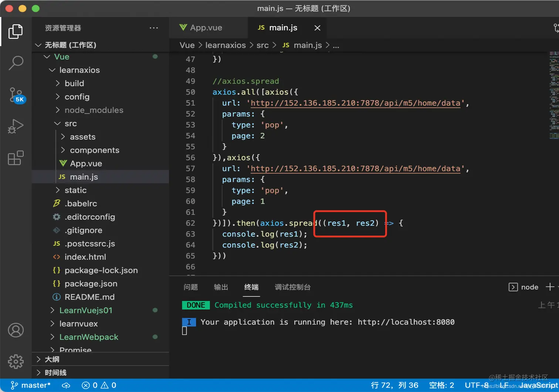
Task: Close the main.js editor tab
Action: point(317,28)
